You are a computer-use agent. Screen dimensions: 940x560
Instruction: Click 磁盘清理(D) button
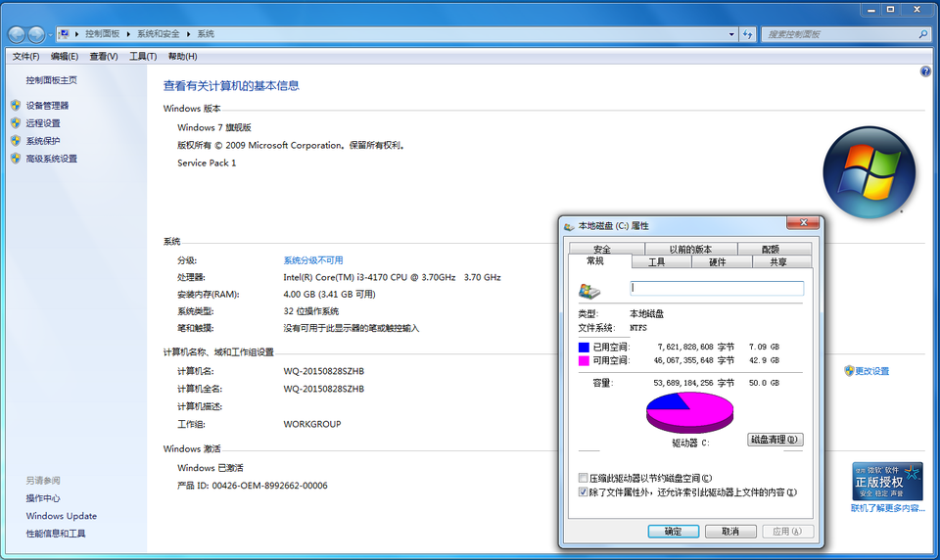(775, 440)
